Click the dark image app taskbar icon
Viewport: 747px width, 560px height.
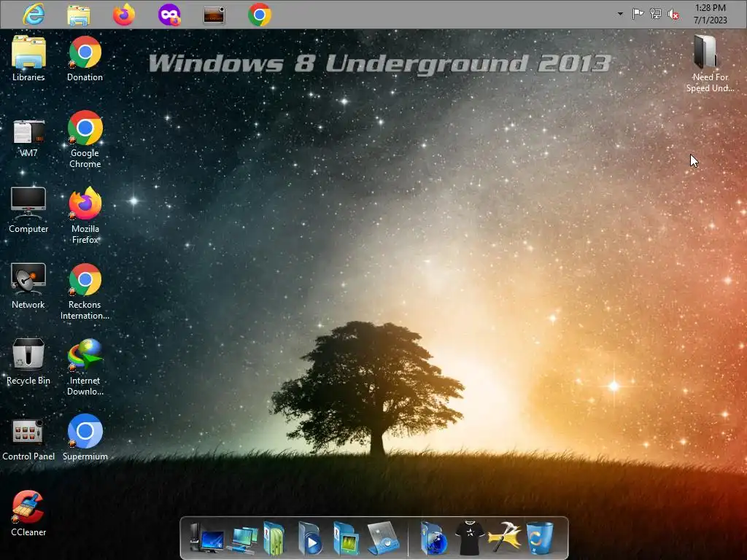[x=214, y=15]
